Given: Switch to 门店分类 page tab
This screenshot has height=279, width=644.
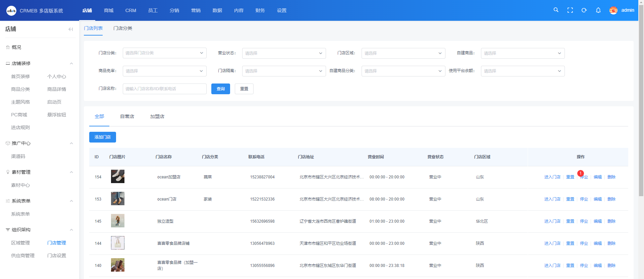Looking at the screenshot, I should pos(123,28).
